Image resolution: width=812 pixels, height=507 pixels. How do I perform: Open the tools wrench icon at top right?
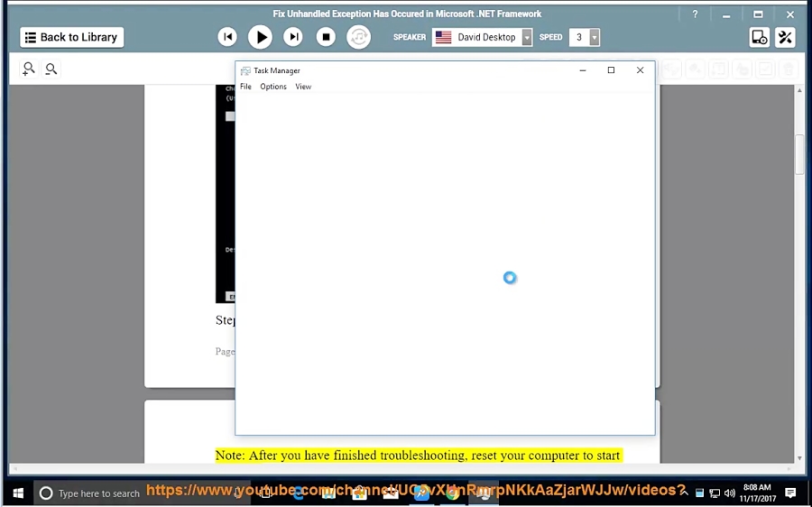click(785, 37)
